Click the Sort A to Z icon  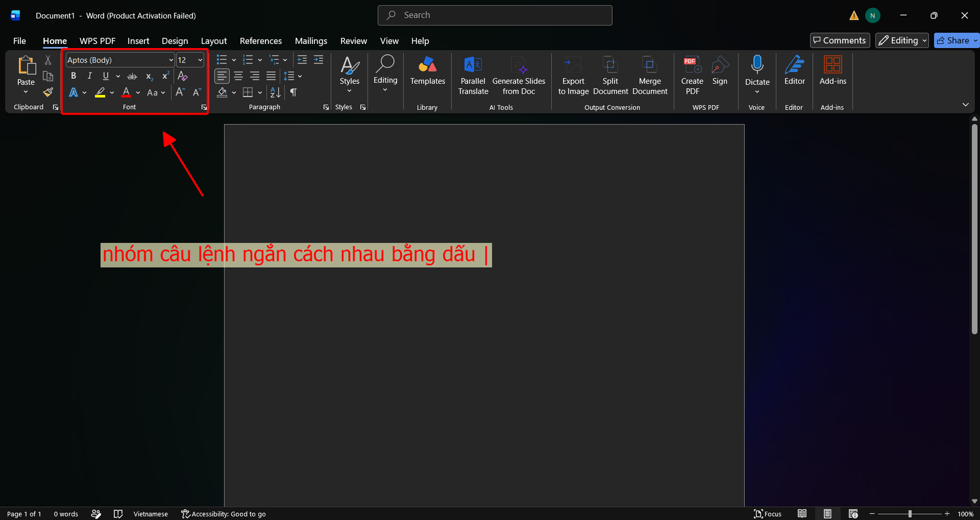coord(275,92)
